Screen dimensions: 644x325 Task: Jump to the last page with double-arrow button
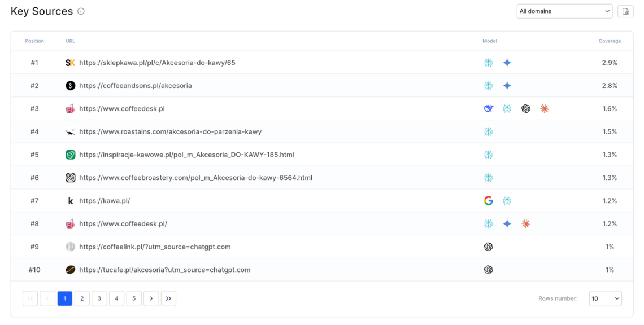168,298
